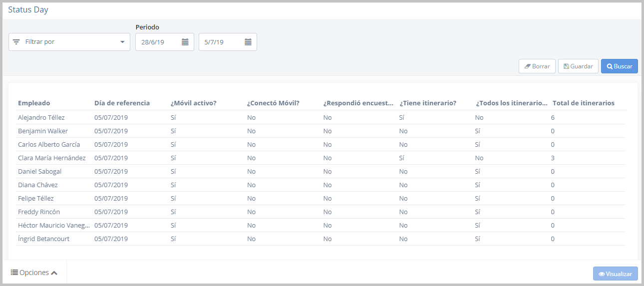This screenshot has height=286, width=644.
Task: Open the start date calendar icon
Action: pos(185,42)
